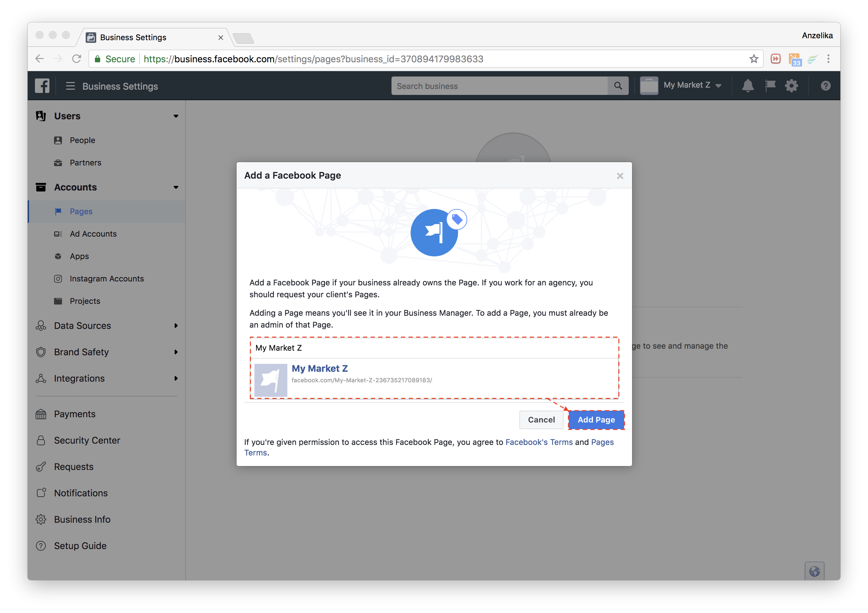
Task: Open a new browser tab
Action: [x=243, y=38]
